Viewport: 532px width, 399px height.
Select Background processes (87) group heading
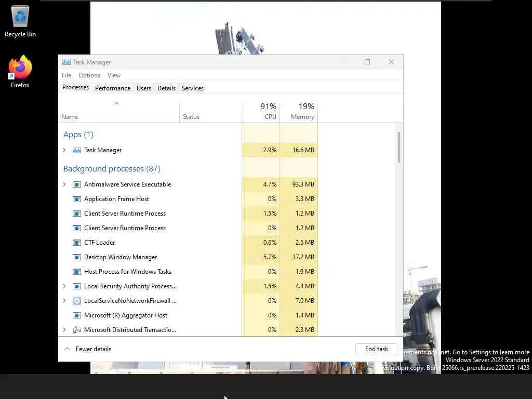tap(112, 169)
